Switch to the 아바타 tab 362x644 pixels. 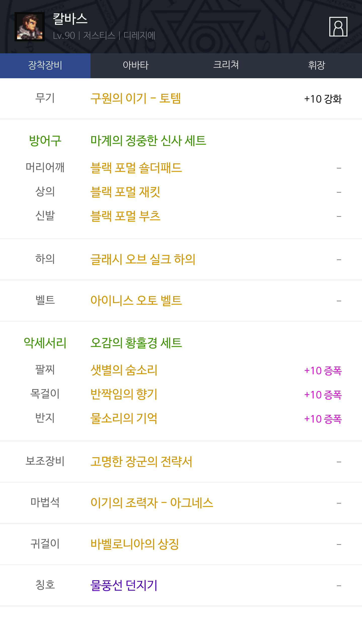[x=136, y=65]
